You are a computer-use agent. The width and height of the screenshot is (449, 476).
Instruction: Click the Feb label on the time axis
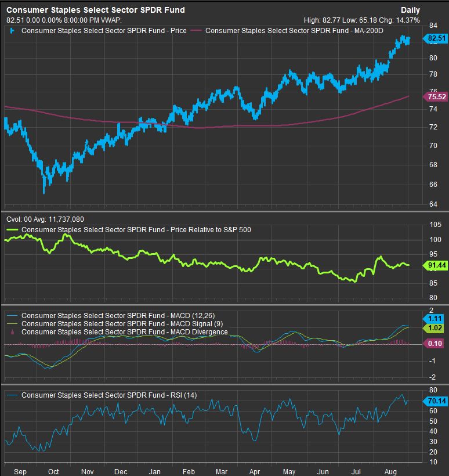(189, 472)
